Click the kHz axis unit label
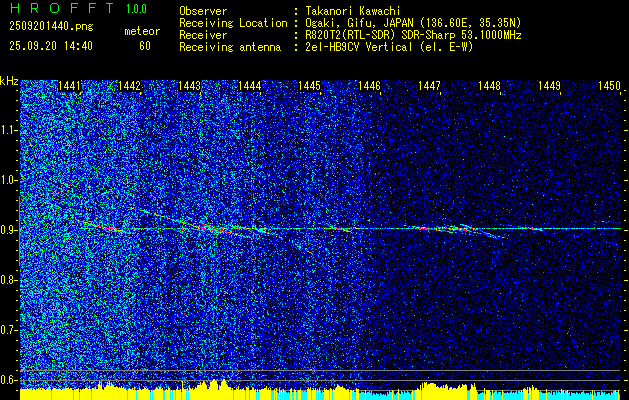This screenshot has width=629, height=400. point(9,81)
